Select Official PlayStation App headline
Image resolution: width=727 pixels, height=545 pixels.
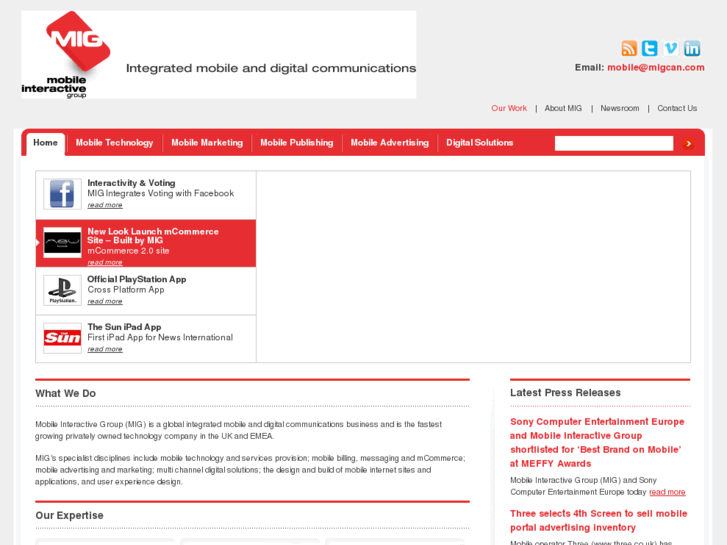pyautogui.click(x=137, y=279)
